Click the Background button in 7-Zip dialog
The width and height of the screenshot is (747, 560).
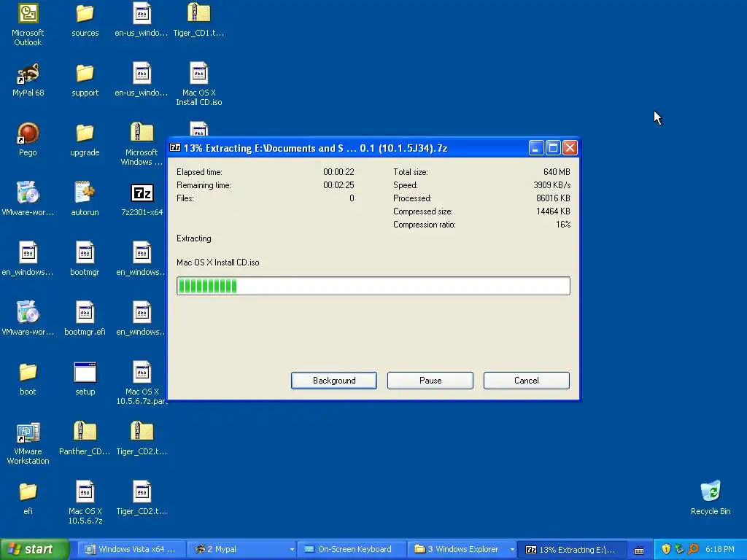coord(334,381)
